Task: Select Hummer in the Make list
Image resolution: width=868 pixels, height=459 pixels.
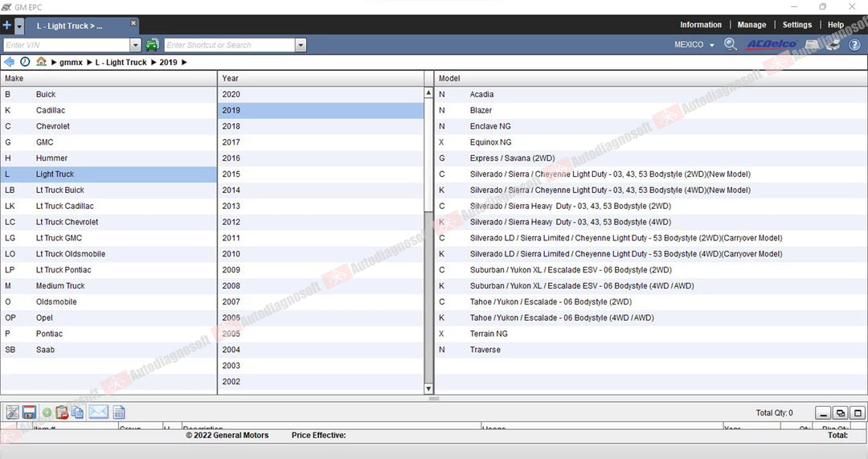Action: click(108, 158)
